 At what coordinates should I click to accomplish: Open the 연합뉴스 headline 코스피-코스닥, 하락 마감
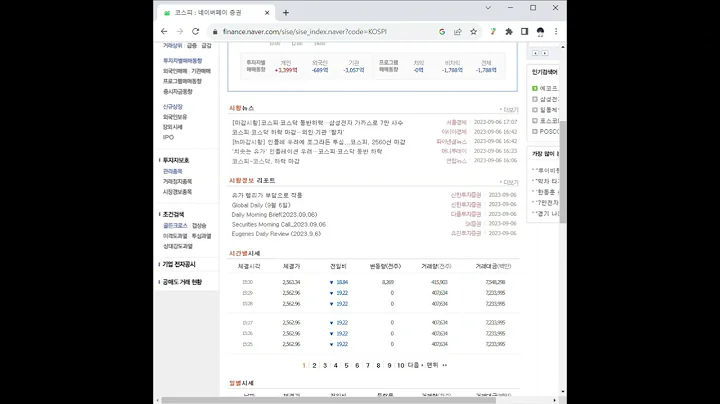265,161
